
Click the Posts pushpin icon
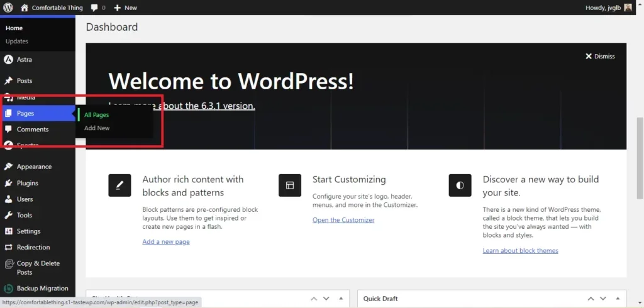pos(8,81)
